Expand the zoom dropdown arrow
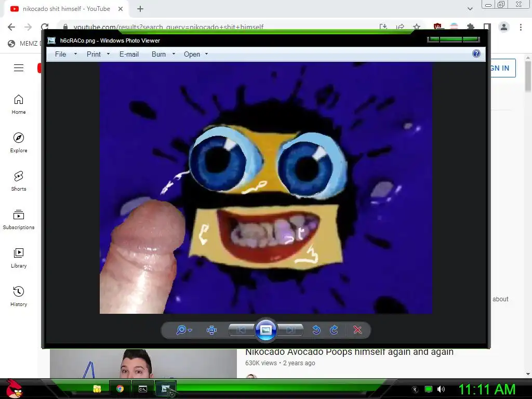Image resolution: width=532 pixels, height=399 pixels. coord(190,330)
